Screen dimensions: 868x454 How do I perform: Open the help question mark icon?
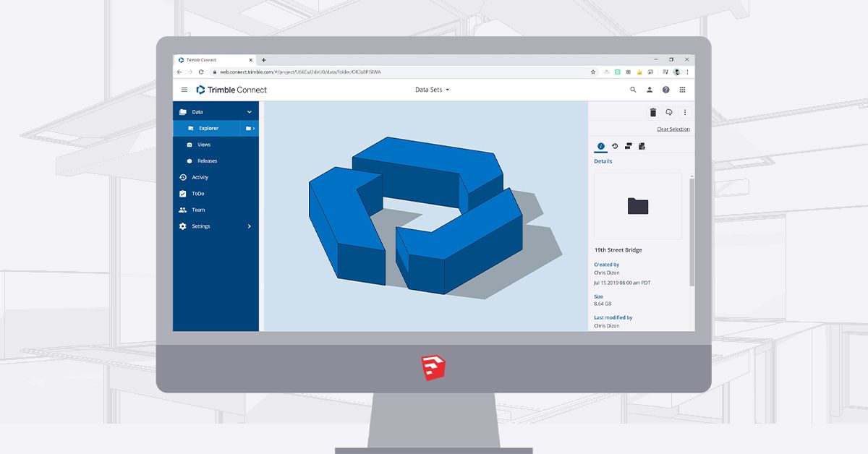(665, 90)
